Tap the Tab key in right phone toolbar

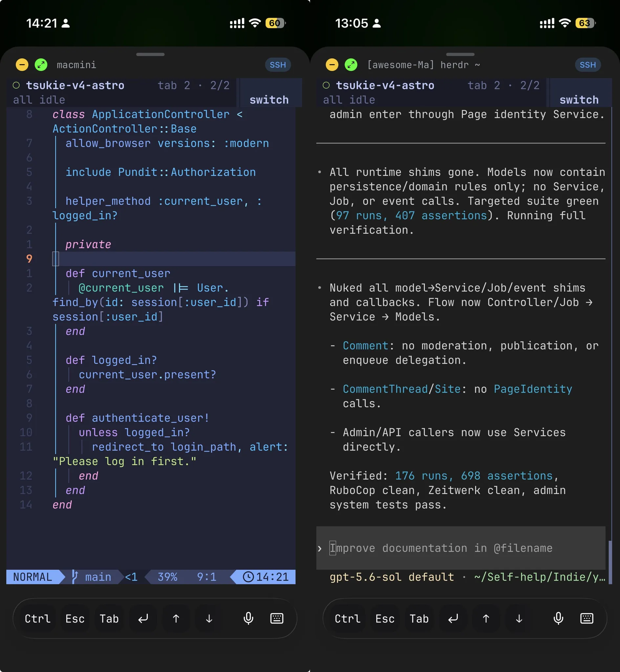point(419,619)
